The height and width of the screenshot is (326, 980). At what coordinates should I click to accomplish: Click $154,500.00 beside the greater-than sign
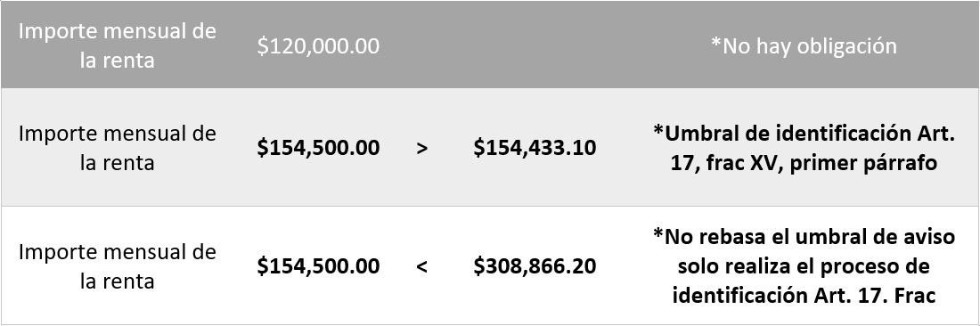coord(318,148)
